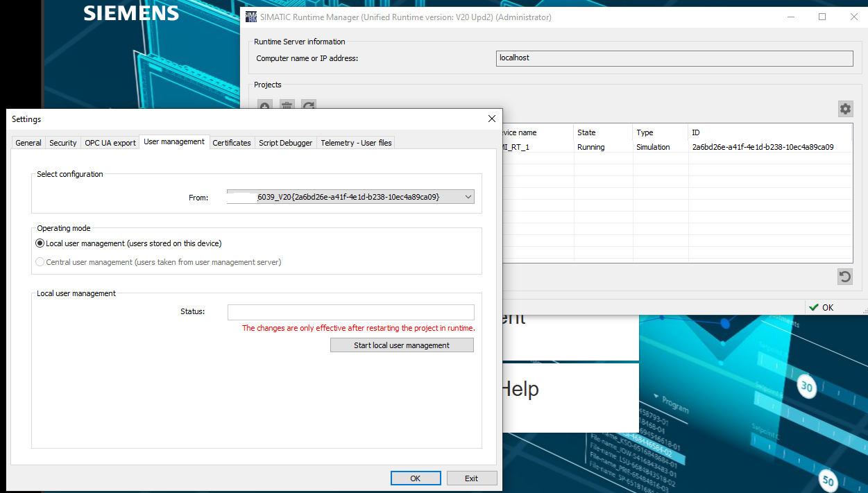Go to the Script Debugger tab
Viewport: 868px width, 493px height.
[x=285, y=143]
